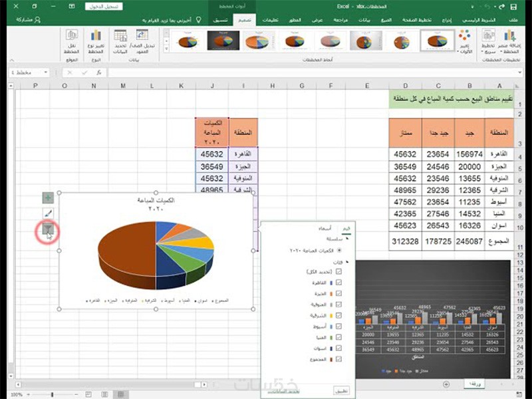Image resolution: width=532 pixels, height=399 pixels.
Task: Click the formula bar confirm check icon
Action: (84, 72)
